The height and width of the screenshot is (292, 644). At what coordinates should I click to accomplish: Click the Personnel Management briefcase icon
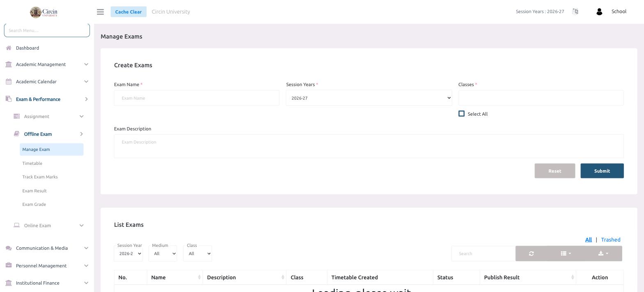click(x=9, y=265)
